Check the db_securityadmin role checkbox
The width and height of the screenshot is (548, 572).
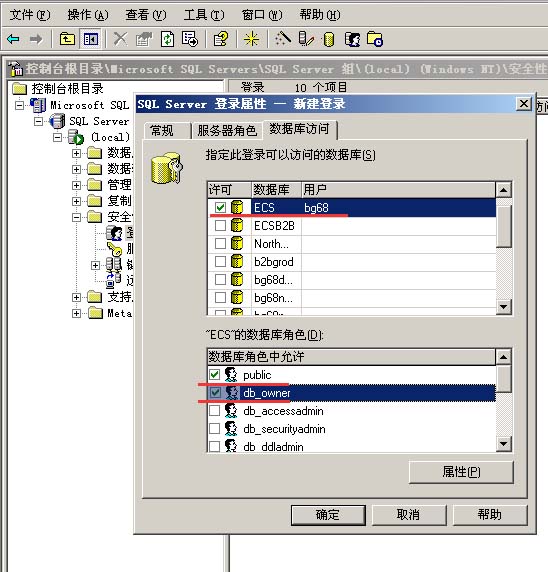[215, 429]
